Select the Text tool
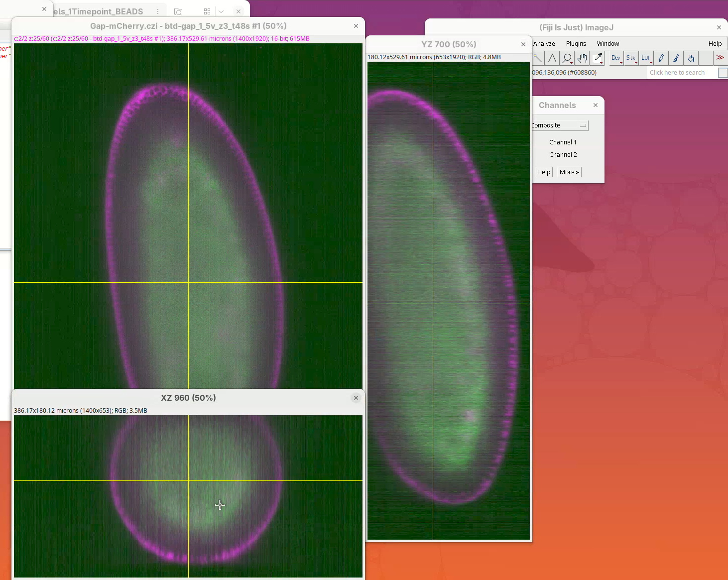Viewport: 728px width, 580px height. tap(552, 58)
